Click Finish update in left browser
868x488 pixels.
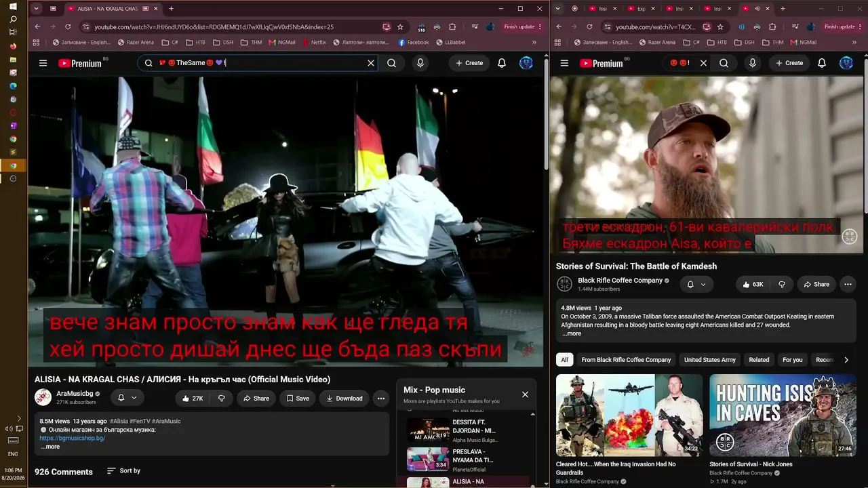(x=524, y=27)
